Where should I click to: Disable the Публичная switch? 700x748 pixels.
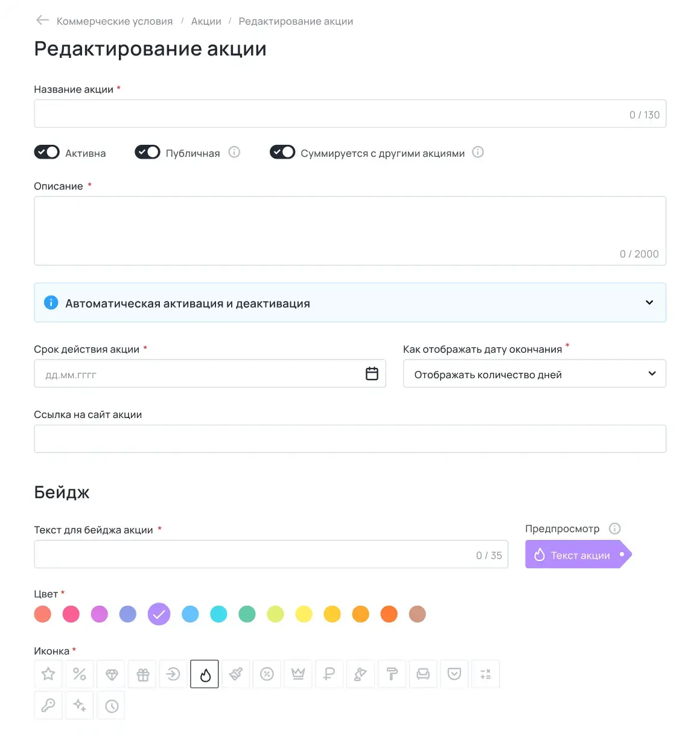147,152
